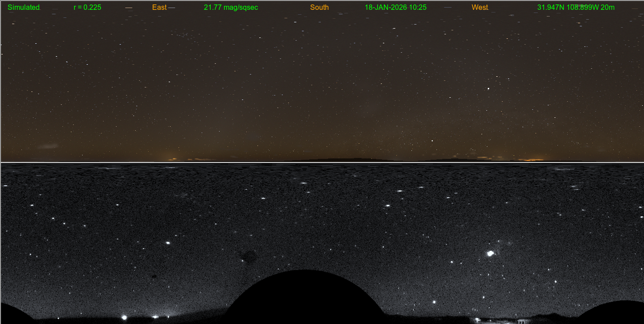Click the orange glow on the eastern horizon
This screenshot has height=324, width=644.
click(x=172, y=158)
